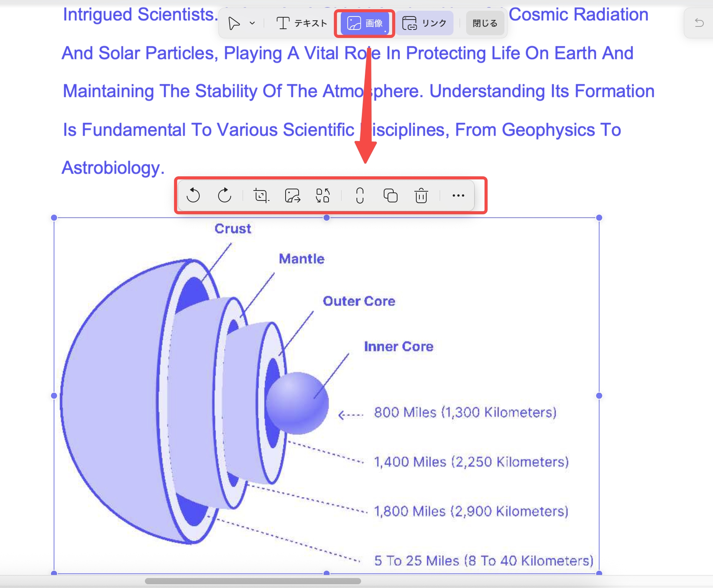Click "1,400 Miles (2,250 Kilometers)" text
This screenshot has height=588, width=713.
(471, 462)
